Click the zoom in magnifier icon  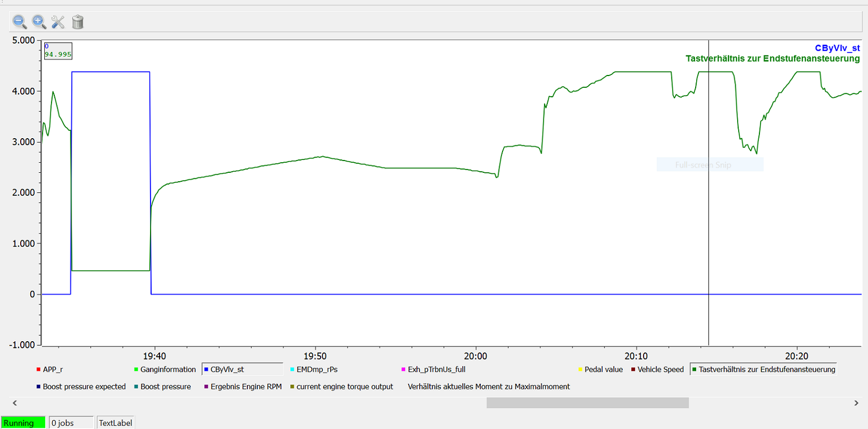tap(39, 22)
